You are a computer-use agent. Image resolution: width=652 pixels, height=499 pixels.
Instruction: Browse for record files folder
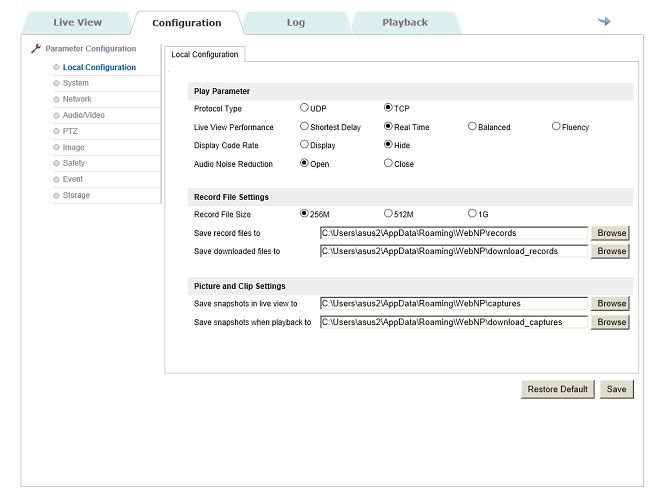click(x=611, y=233)
